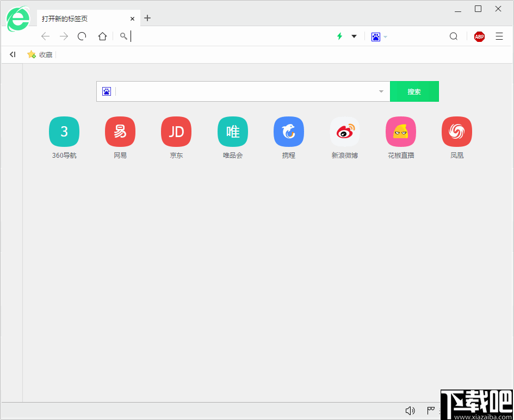Open the 花椒直播 shortcut tile
The image size is (514, 420).
coord(401,132)
